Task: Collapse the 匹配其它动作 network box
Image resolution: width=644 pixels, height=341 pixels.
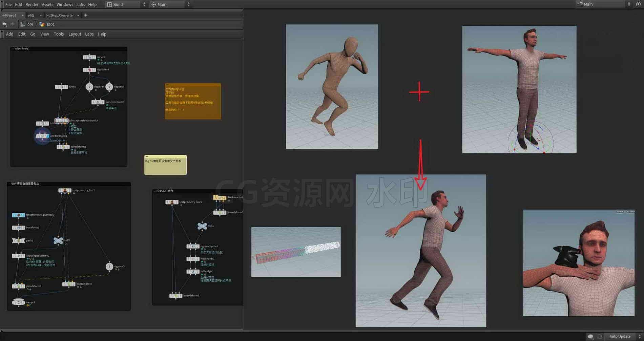Action: coord(154,191)
